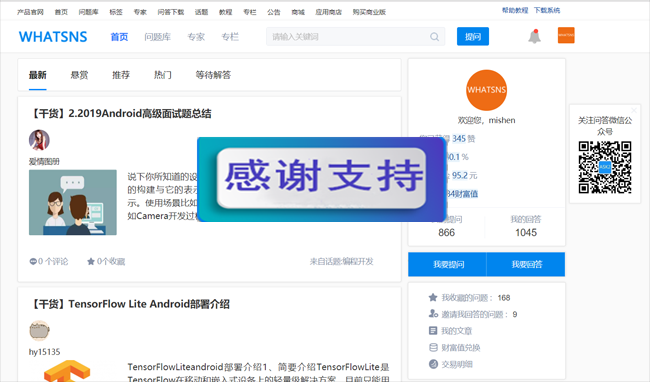Viewport: 650px width, 382px height.
Task: Open author avatar of hy15135
Action: 39,330
